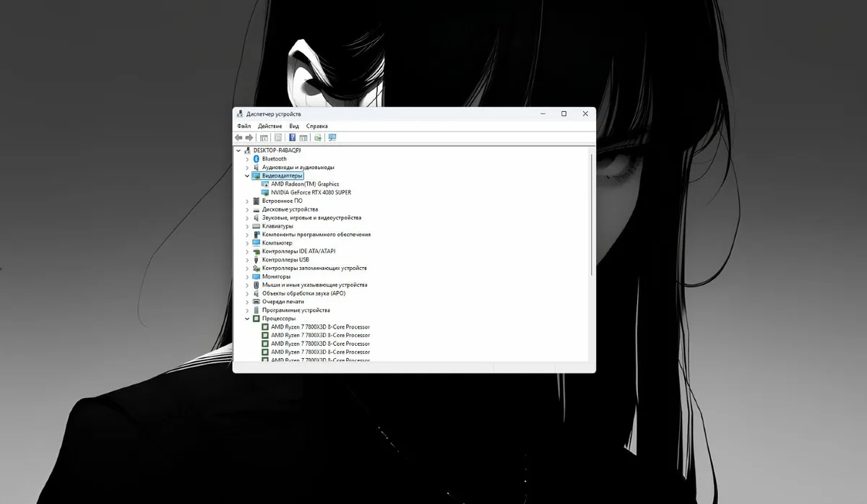This screenshot has height=504, width=867.
Task: Click the vertical scrollbar of the device list
Action: pos(591,217)
